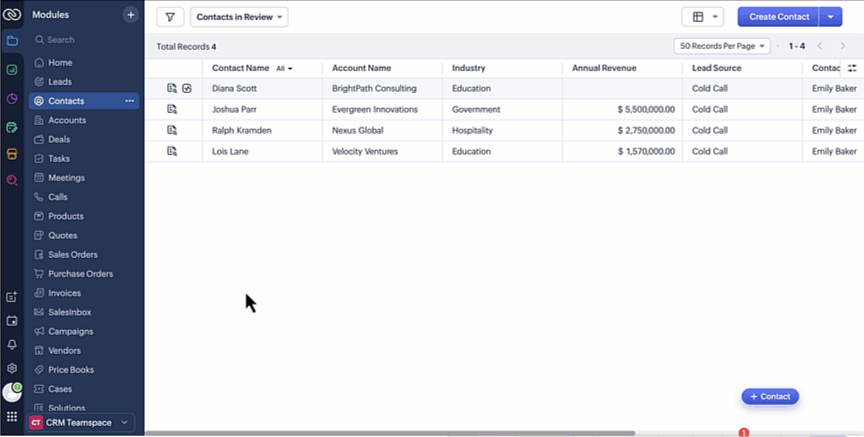The width and height of the screenshot is (864, 437).
Task: Open the apps grid launcher icon
Action: point(12,417)
